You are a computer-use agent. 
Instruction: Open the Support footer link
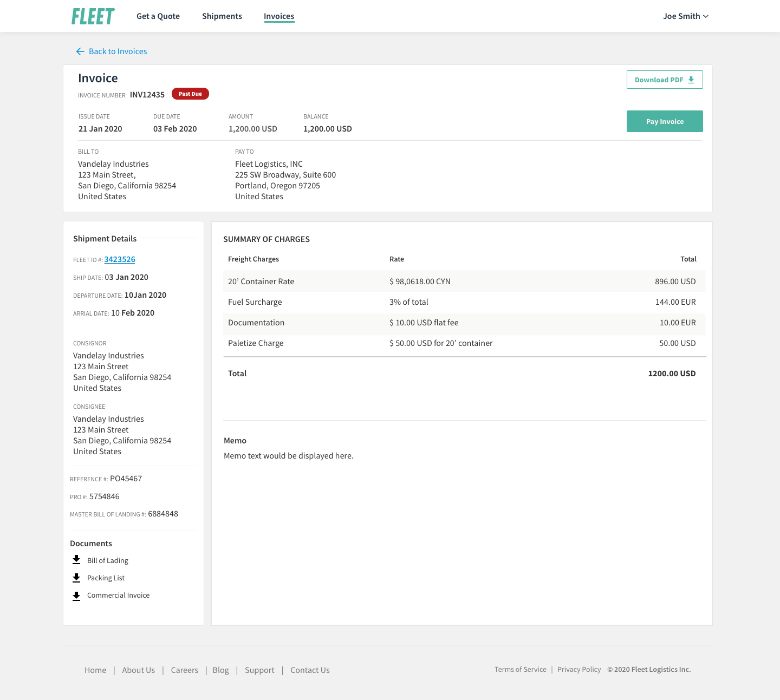click(x=259, y=670)
